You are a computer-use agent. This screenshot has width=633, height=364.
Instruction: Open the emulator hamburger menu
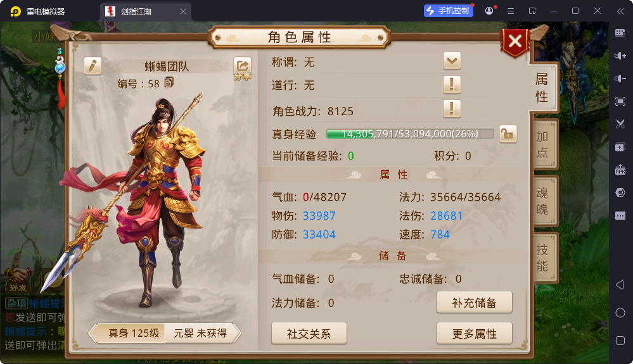click(511, 11)
